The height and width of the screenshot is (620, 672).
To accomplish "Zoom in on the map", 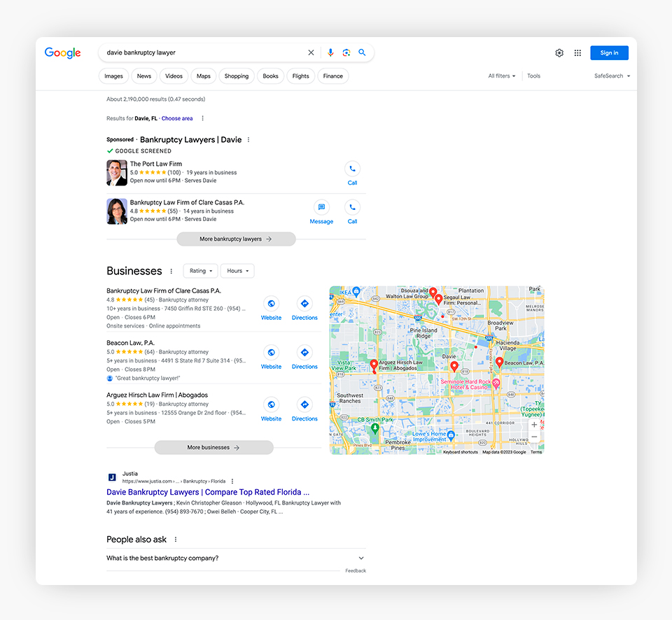I will tap(534, 424).
